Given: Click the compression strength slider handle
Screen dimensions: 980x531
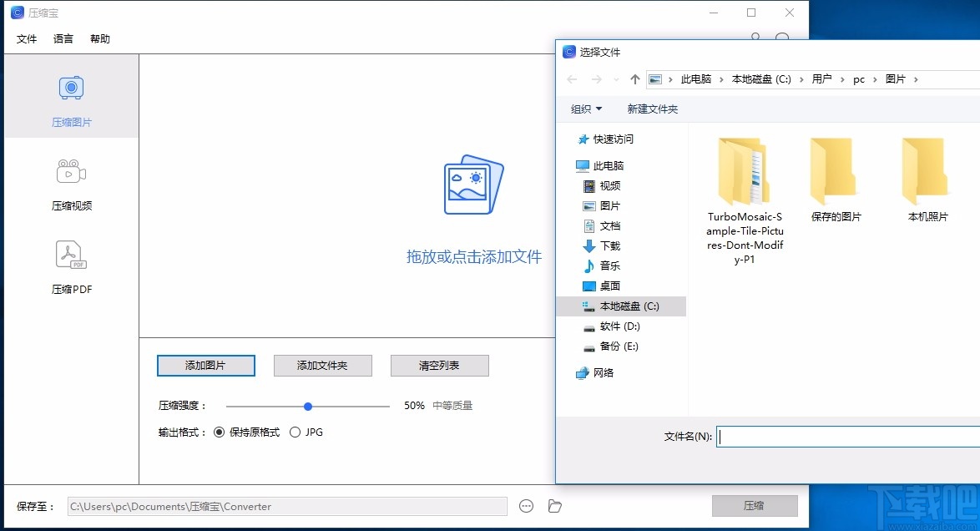Looking at the screenshot, I should (x=307, y=407).
